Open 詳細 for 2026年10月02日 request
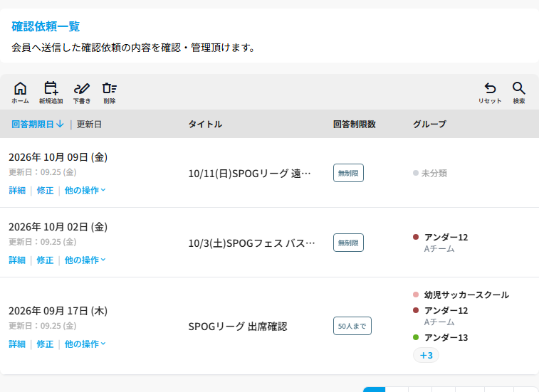Screen dimensions: 539x392 17,260
